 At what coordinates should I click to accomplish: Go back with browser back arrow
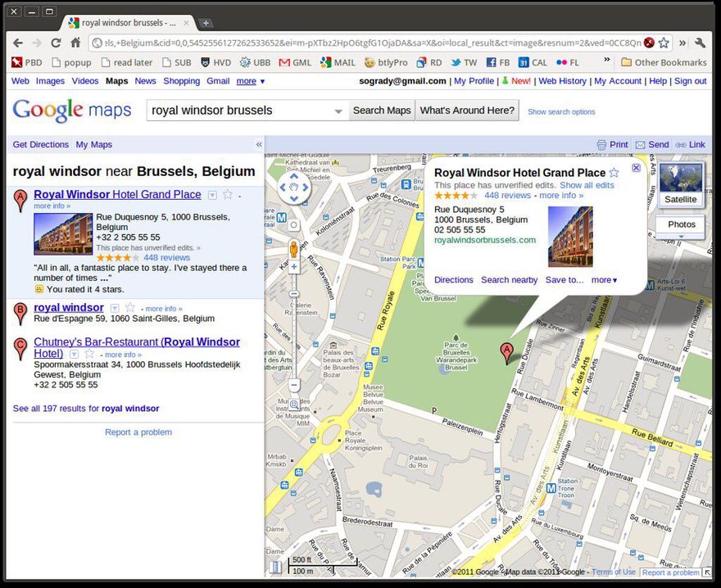click(x=18, y=43)
